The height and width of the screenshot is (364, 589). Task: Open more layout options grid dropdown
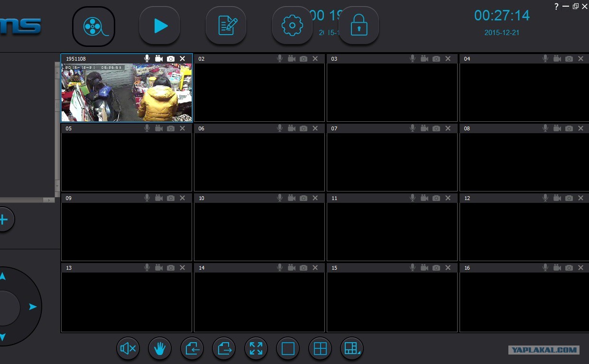352,349
